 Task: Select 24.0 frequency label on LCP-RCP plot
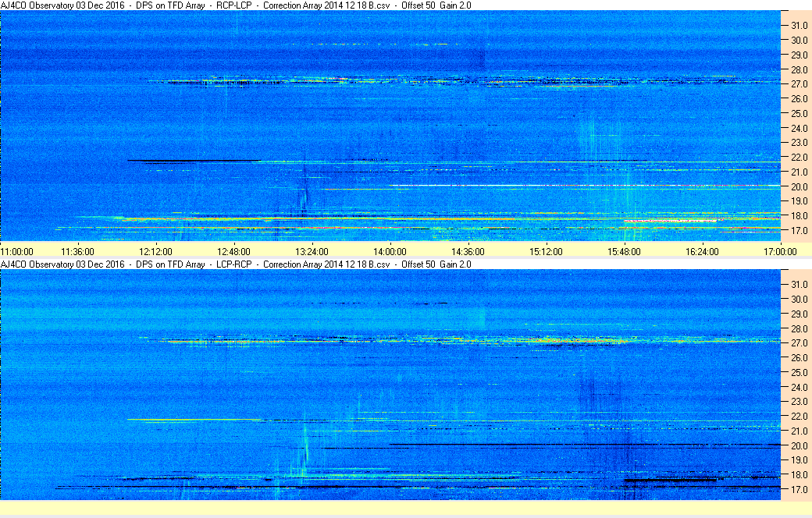[x=799, y=387]
